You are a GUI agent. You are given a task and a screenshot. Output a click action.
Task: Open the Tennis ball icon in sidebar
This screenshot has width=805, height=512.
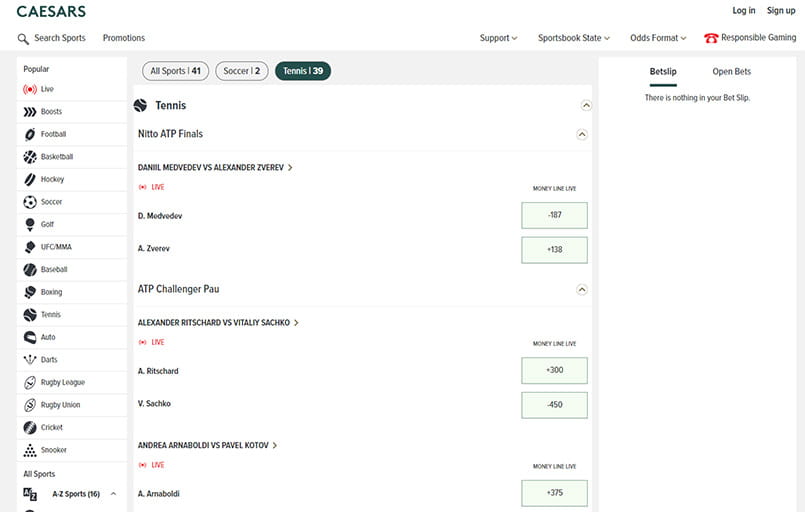coord(30,315)
